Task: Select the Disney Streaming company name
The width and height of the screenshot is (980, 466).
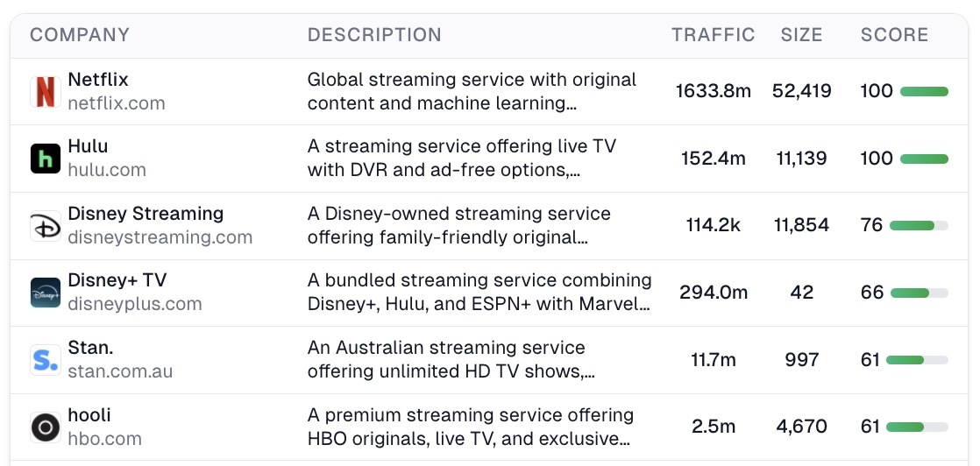Action: click(x=146, y=214)
